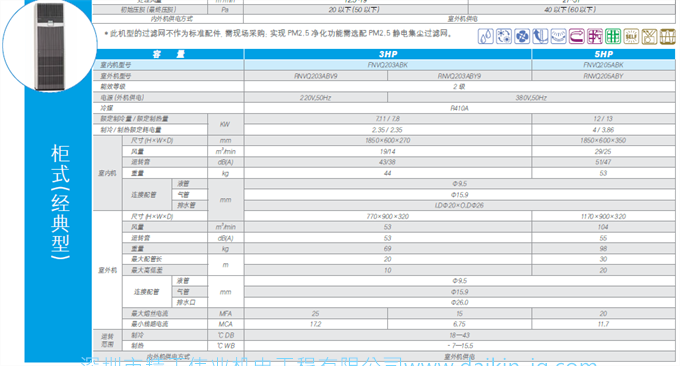
Task: Click indoor dimension 1850×600×270
Action: tap(388, 141)
